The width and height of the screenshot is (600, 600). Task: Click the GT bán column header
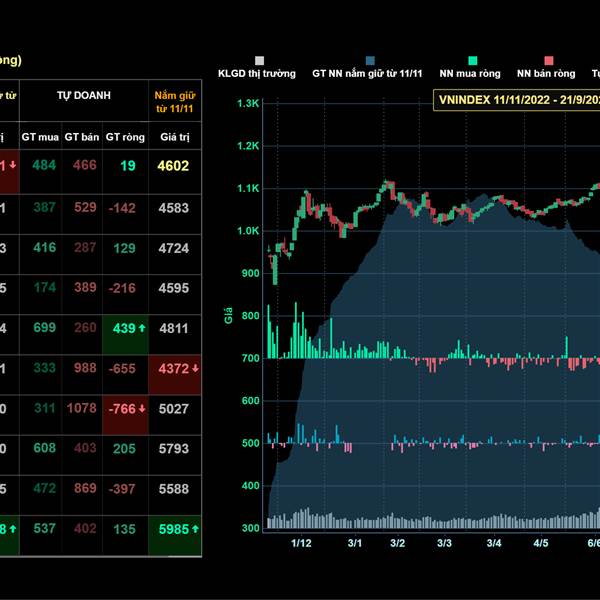point(82,137)
